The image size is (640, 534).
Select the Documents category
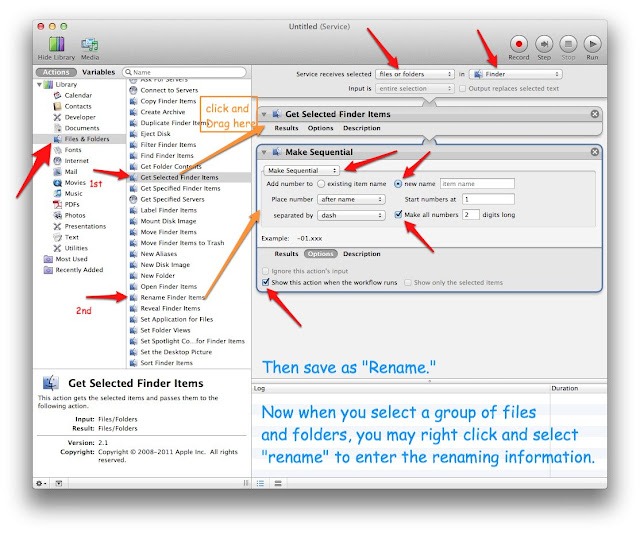82,128
